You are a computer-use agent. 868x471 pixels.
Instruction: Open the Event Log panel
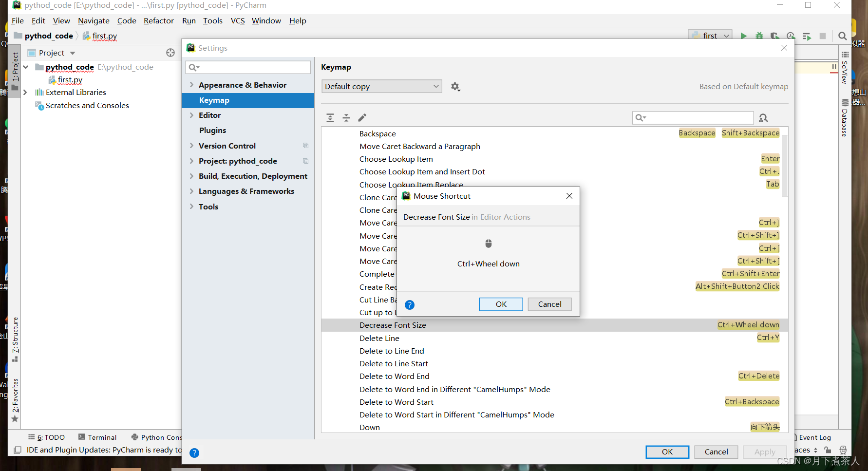(x=814, y=437)
